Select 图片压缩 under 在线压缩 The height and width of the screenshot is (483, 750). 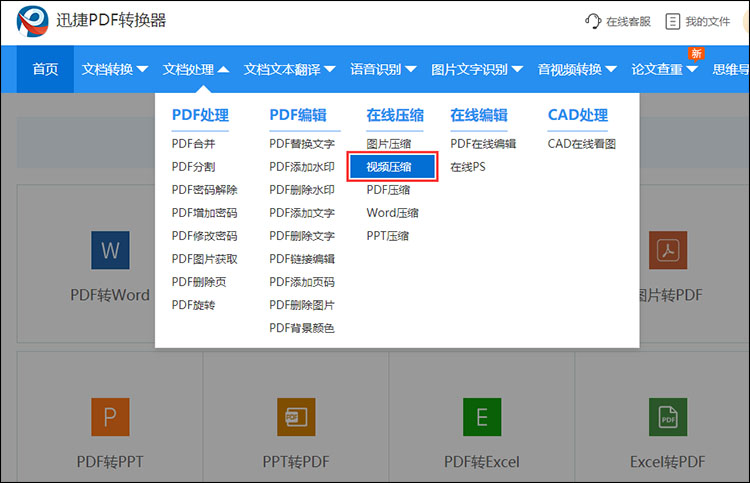coord(389,144)
